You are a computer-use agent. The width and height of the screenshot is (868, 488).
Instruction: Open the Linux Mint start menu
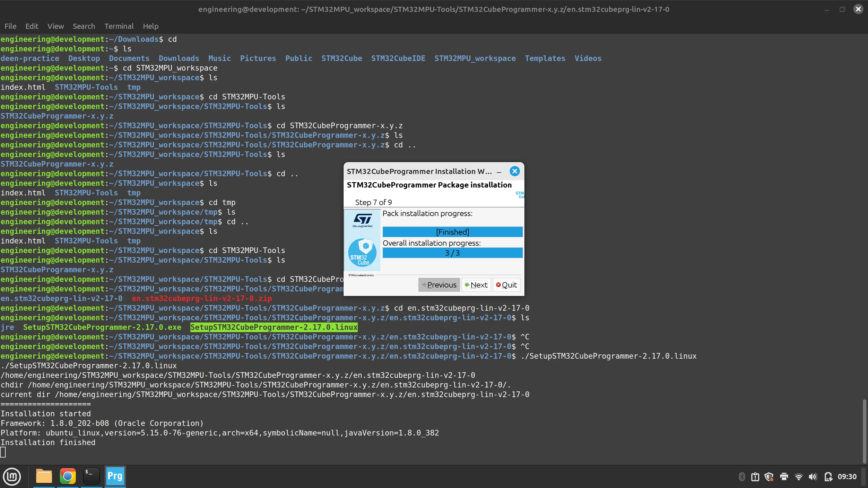pyautogui.click(x=12, y=476)
